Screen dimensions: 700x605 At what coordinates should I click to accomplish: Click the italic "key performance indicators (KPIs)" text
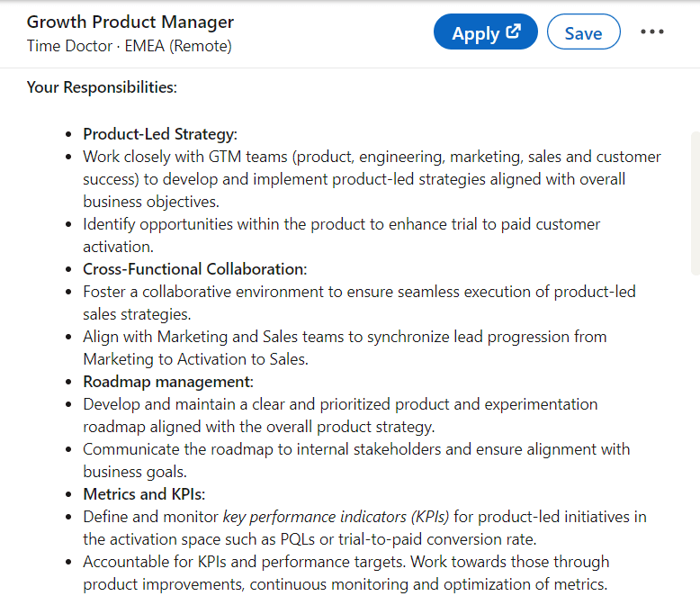(336, 517)
